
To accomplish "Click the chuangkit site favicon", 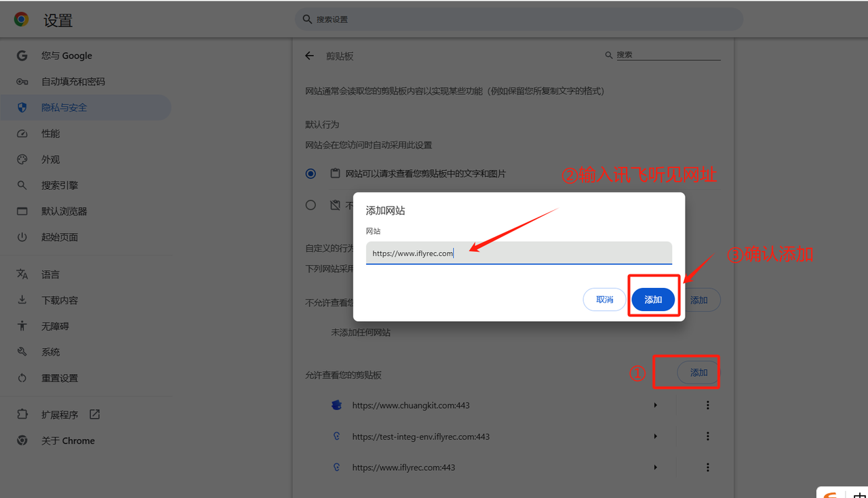I will 336,405.
